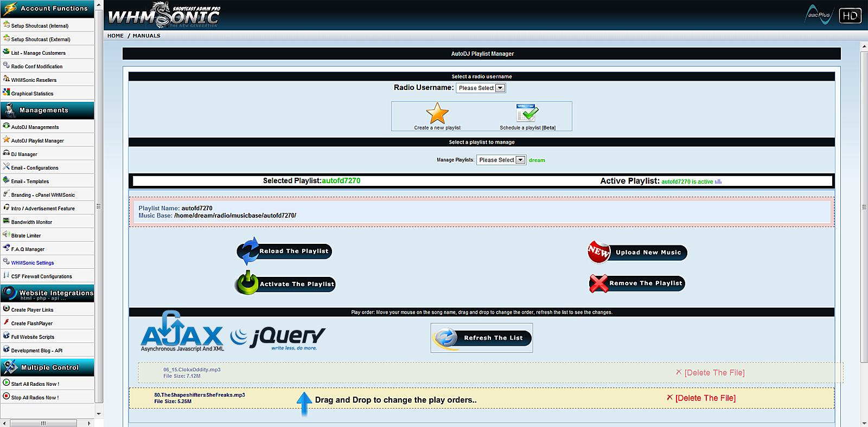The height and width of the screenshot is (427, 868).
Task: Click the Create a new playlist star icon
Action: 437,114
